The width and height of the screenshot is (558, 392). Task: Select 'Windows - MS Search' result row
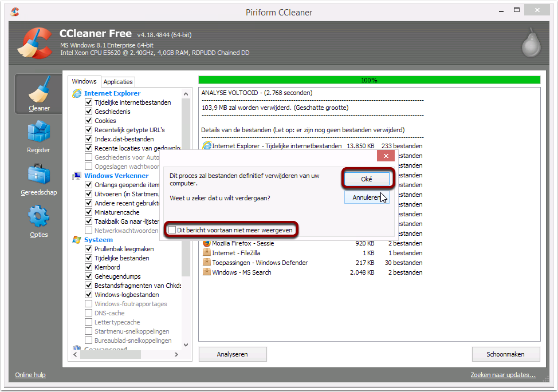pyautogui.click(x=312, y=272)
